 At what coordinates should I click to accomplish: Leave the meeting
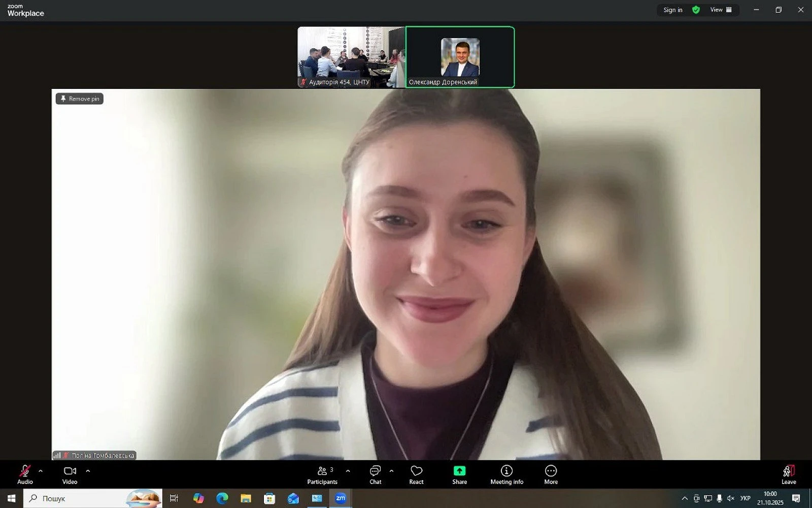pos(788,474)
